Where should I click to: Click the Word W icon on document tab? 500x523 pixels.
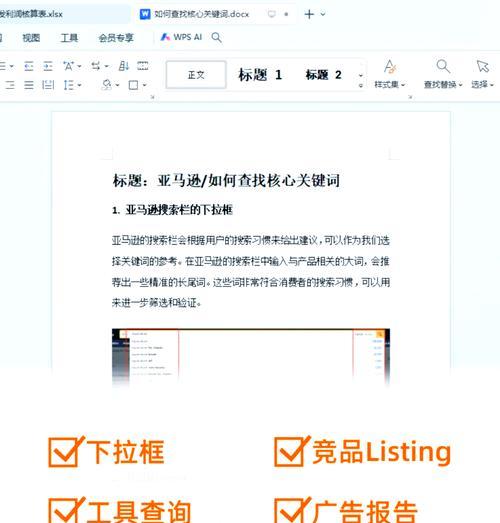[x=145, y=14]
